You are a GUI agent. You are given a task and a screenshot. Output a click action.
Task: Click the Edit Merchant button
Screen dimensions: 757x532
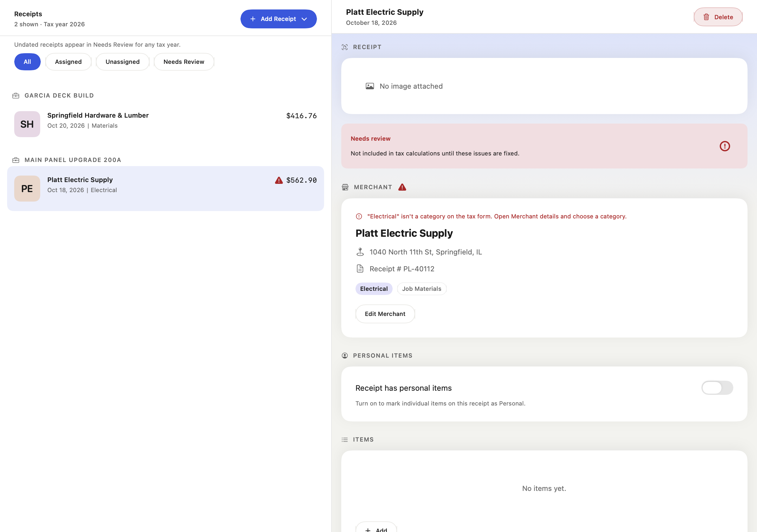(385, 314)
